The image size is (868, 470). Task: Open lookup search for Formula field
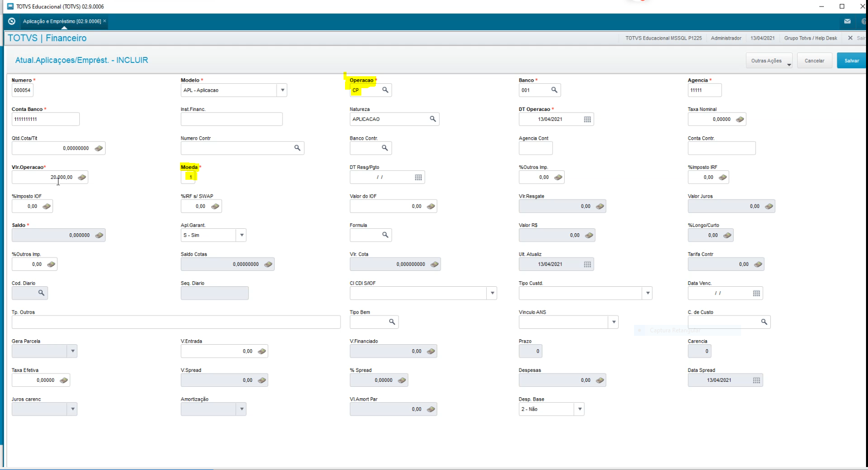pos(385,235)
